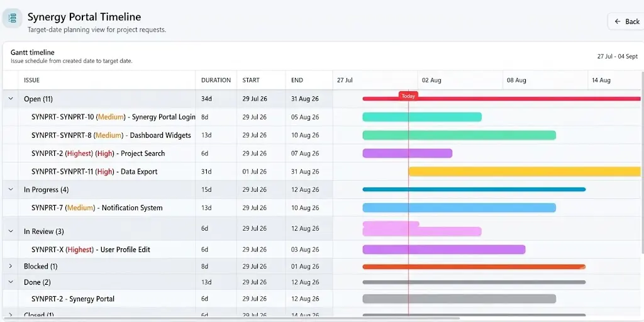This screenshot has height=322, width=644.
Task: Click the DURATION column header
Action: [x=216, y=80]
